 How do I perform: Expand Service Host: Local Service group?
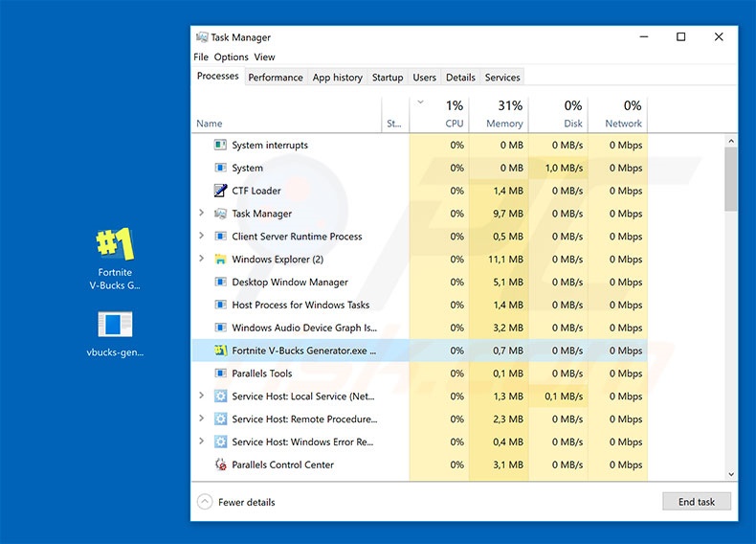point(202,396)
